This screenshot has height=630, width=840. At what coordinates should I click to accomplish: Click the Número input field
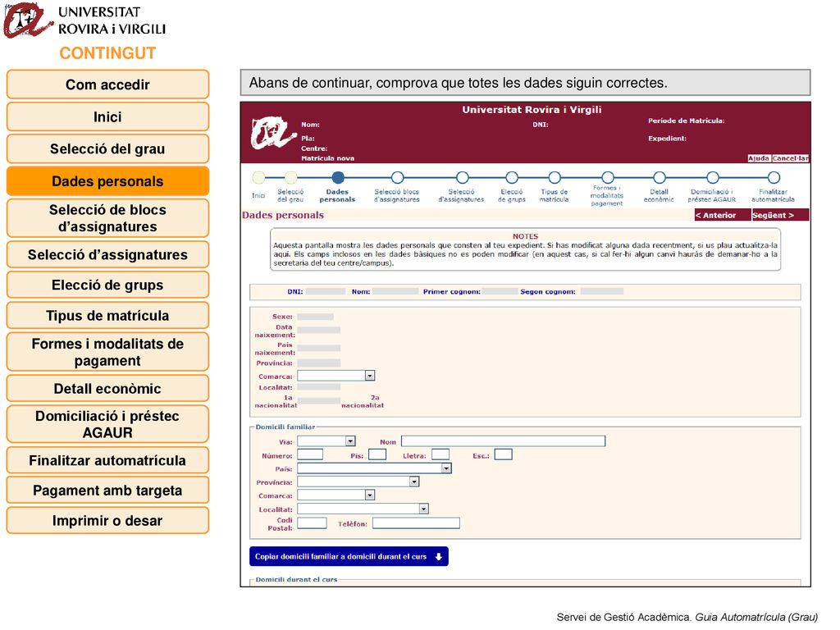pyautogui.click(x=310, y=454)
